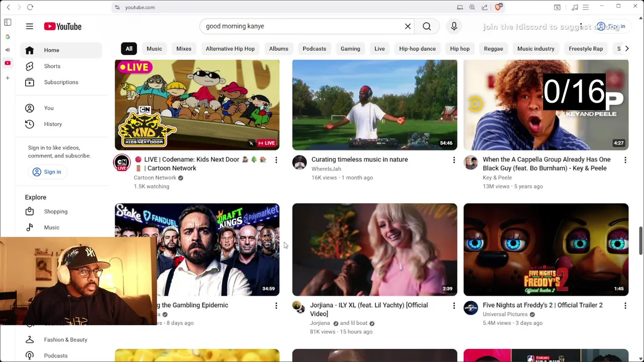Open the Jorjiana ILY XL video title
Image resolution: width=644 pixels, height=362 pixels.
point(369,309)
